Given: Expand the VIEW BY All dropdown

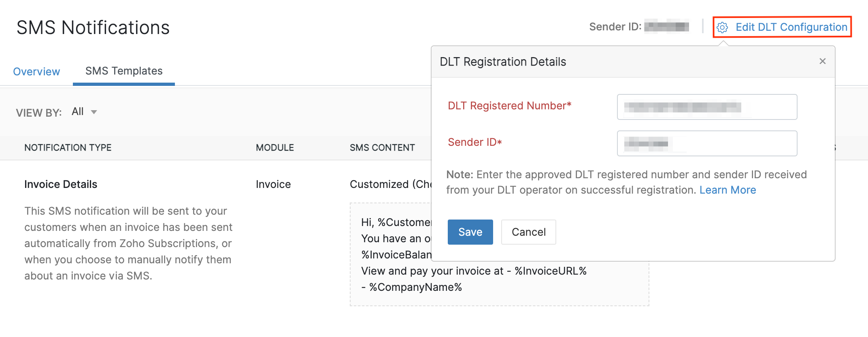Looking at the screenshot, I should click(84, 111).
